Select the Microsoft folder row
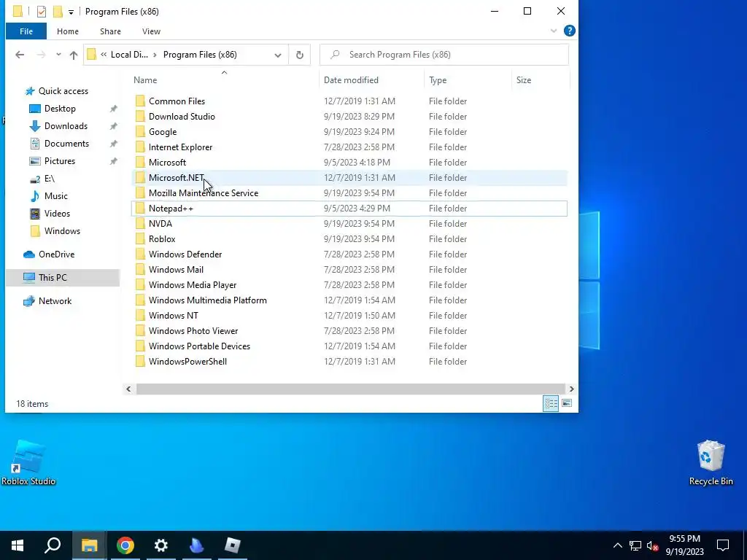The width and height of the screenshot is (747, 560). (349, 163)
